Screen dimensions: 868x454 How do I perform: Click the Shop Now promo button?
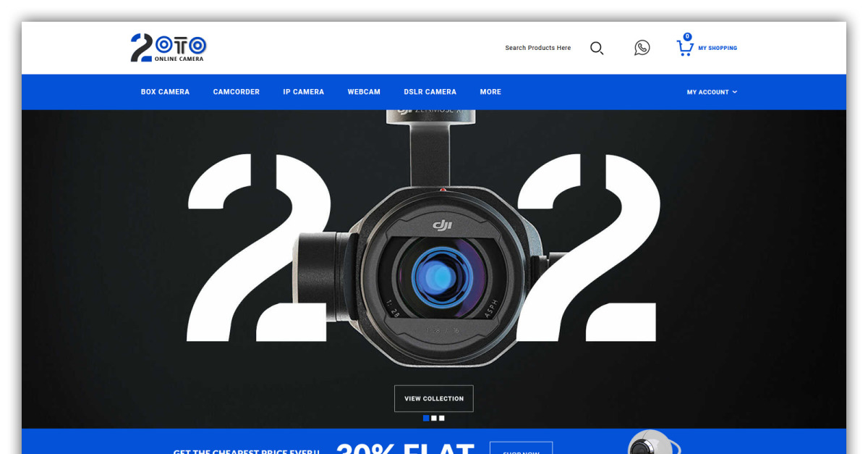[521, 449]
